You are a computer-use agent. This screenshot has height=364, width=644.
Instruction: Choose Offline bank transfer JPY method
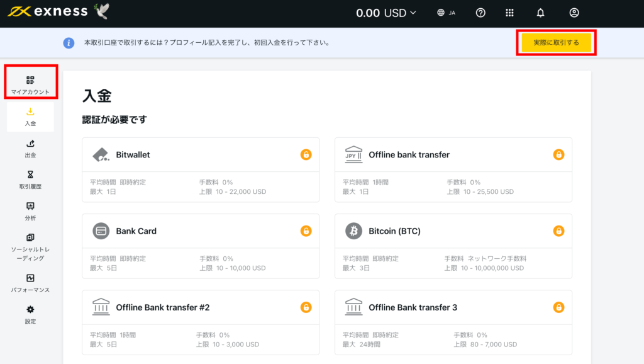(453, 170)
